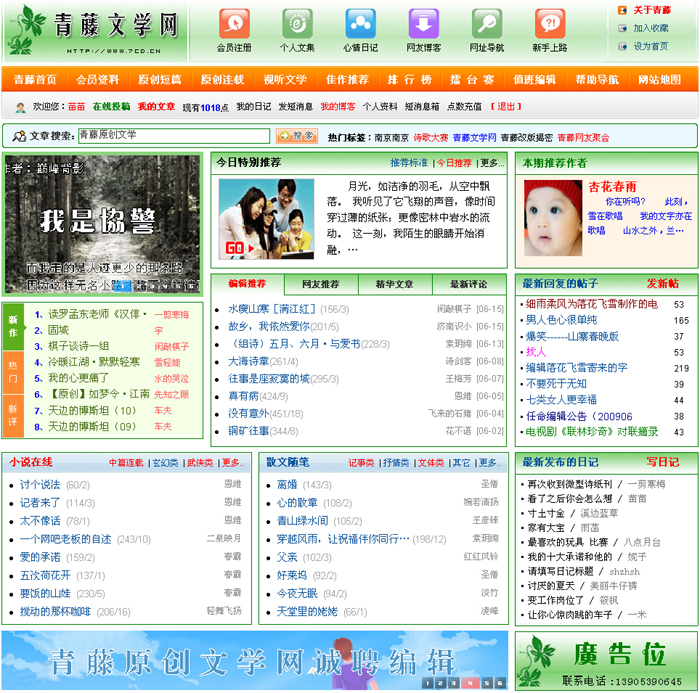Image resolution: width=700 pixels, height=693 pixels.
Task: Open the 网址导航 site navigation icon
Action: point(487,24)
